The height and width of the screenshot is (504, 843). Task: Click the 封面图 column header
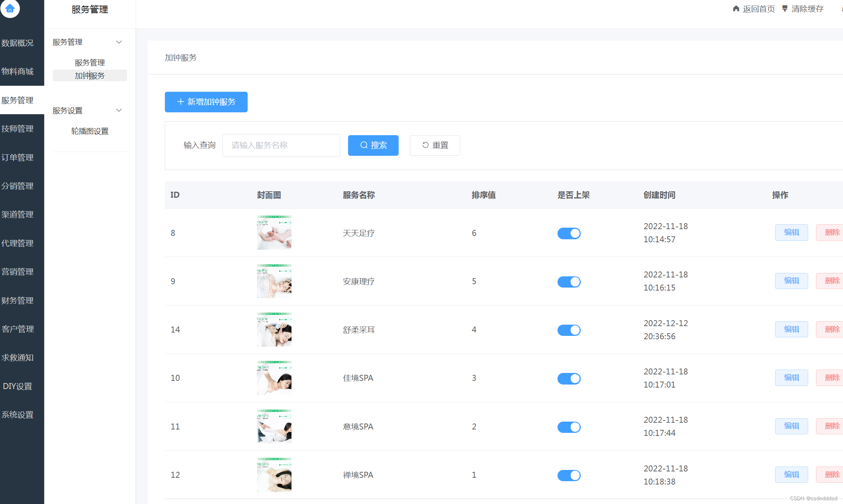coord(269,195)
